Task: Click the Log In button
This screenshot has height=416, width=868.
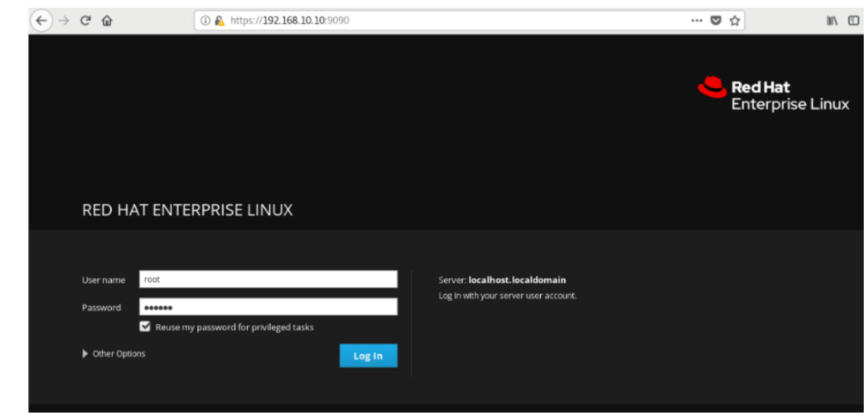Action: (x=368, y=356)
